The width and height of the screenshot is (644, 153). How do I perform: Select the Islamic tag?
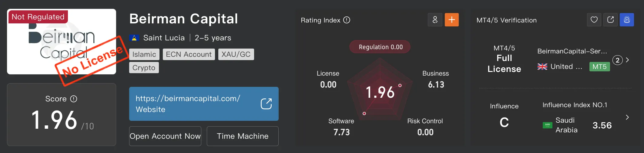(x=144, y=54)
